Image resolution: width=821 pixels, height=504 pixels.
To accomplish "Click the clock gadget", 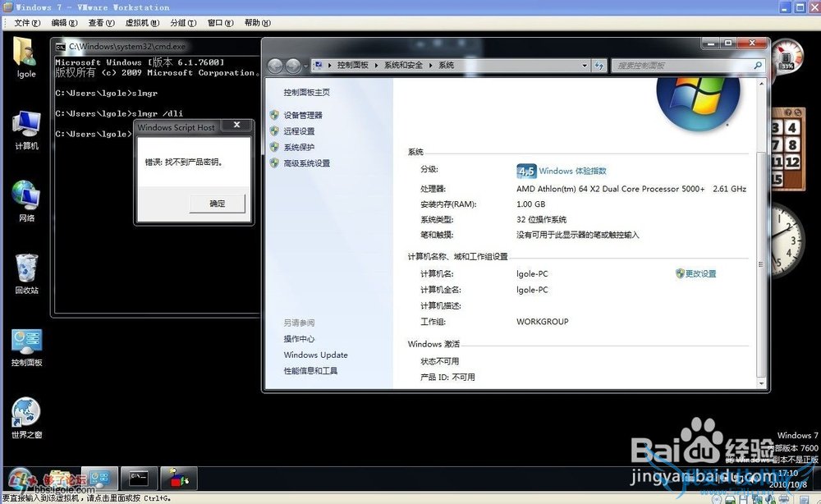I will pyautogui.click(x=787, y=241).
